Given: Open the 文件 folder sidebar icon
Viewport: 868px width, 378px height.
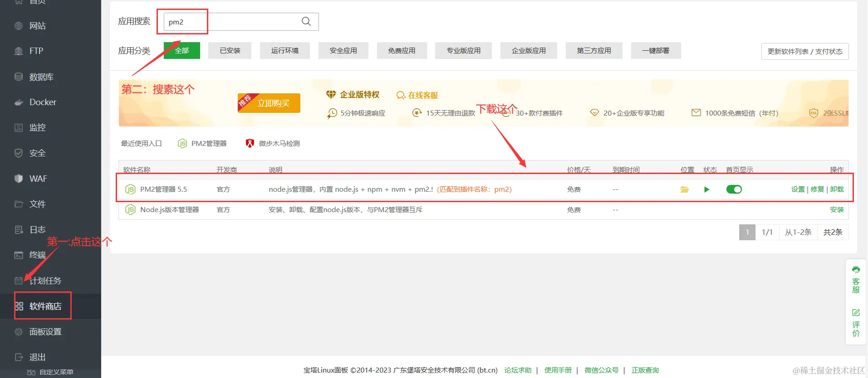Looking at the screenshot, I should pyautogui.click(x=19, y=204).
